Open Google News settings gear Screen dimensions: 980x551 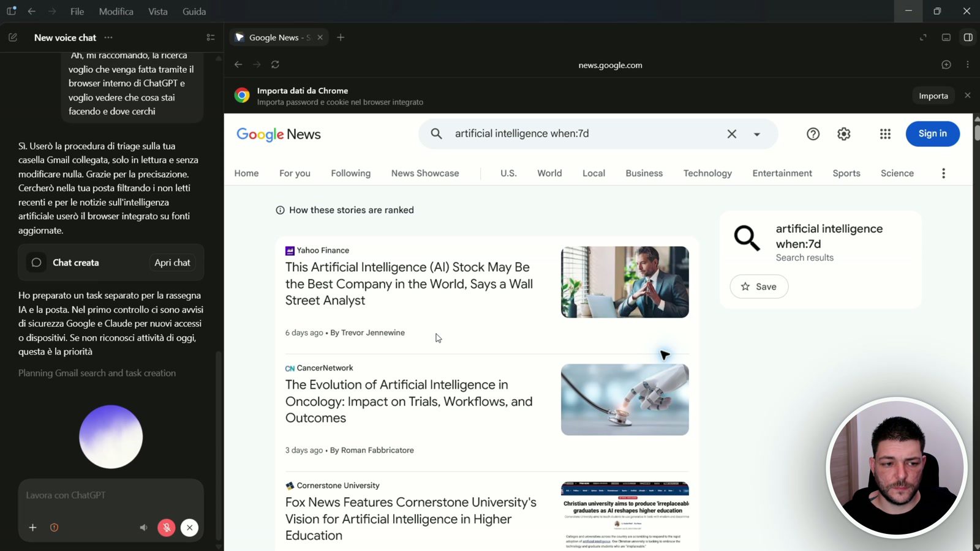(844, 133)
